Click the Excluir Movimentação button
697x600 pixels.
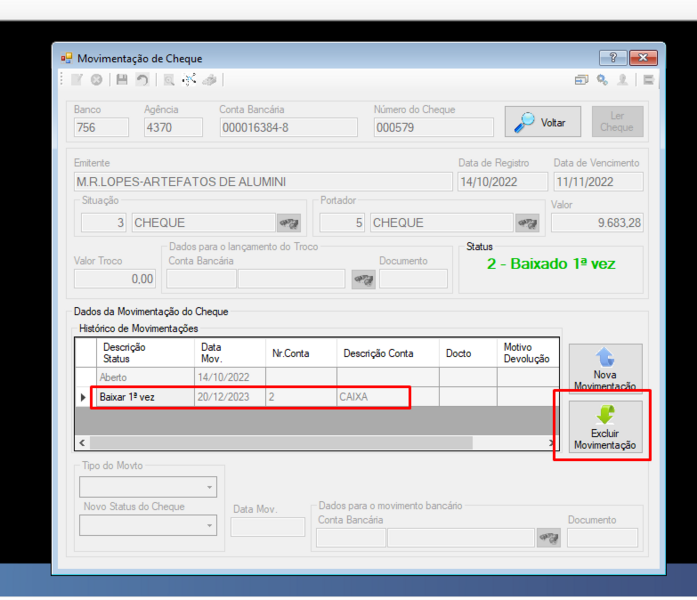point(605,427)
